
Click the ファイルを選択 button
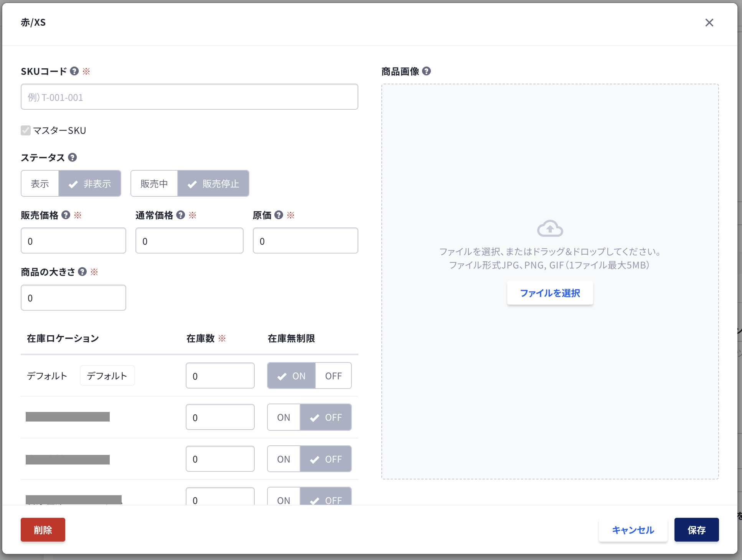(x=550, y=293)
